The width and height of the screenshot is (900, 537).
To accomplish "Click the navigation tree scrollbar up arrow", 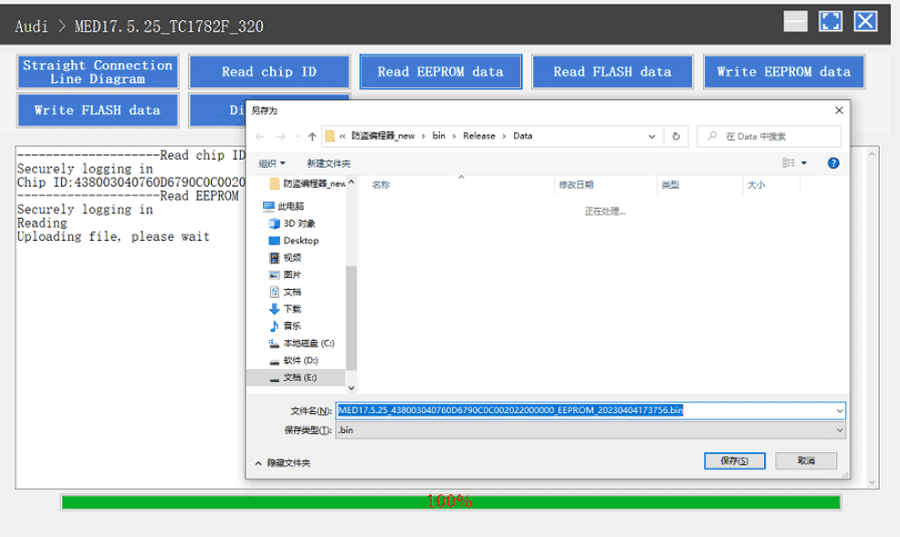I will [351, 182].
